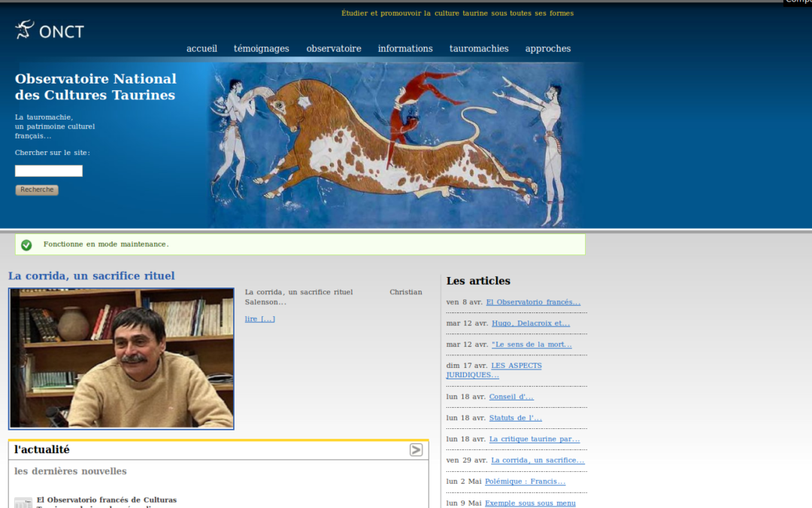Viewport: 812px width, 508px height.
Task: Open sidebar article 'La corrida, un sacrifice...'
Action: tap(537, 461)
